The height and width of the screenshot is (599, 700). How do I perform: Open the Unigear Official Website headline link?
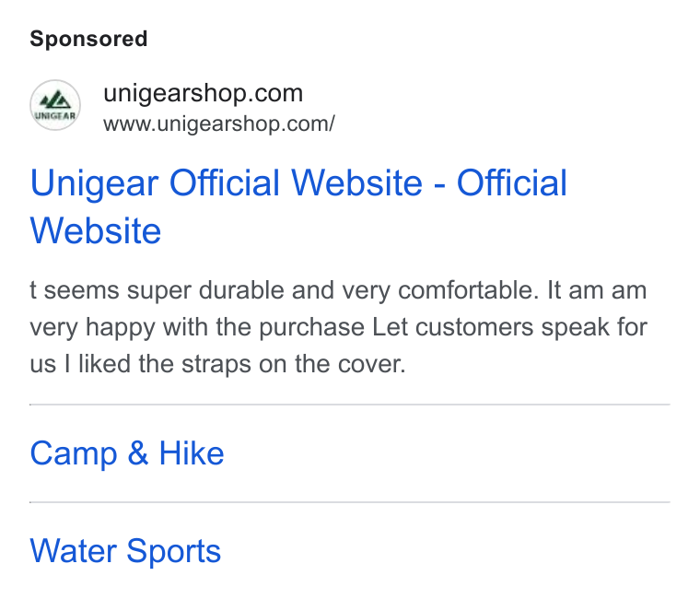[x=298, y=206]
